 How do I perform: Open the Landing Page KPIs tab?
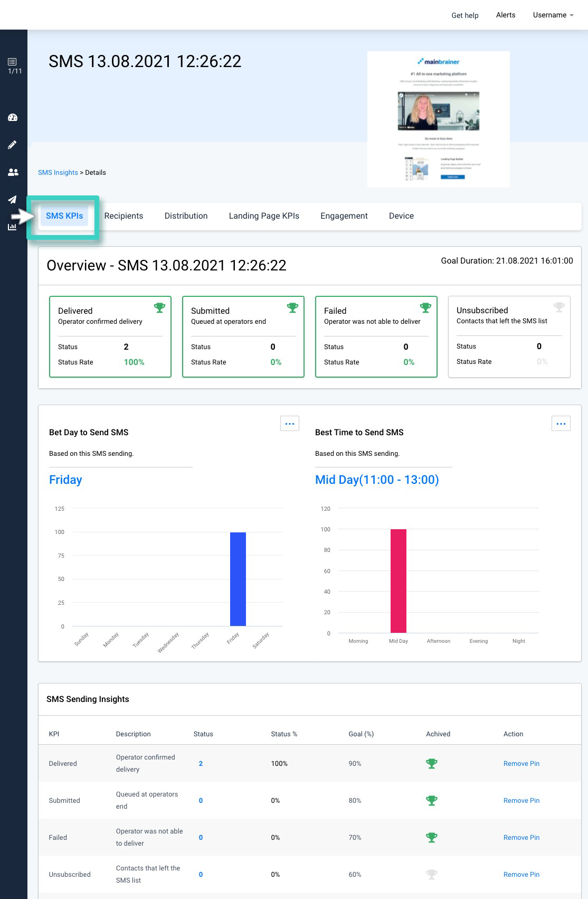pyautogui.click(x=264, y=216)
